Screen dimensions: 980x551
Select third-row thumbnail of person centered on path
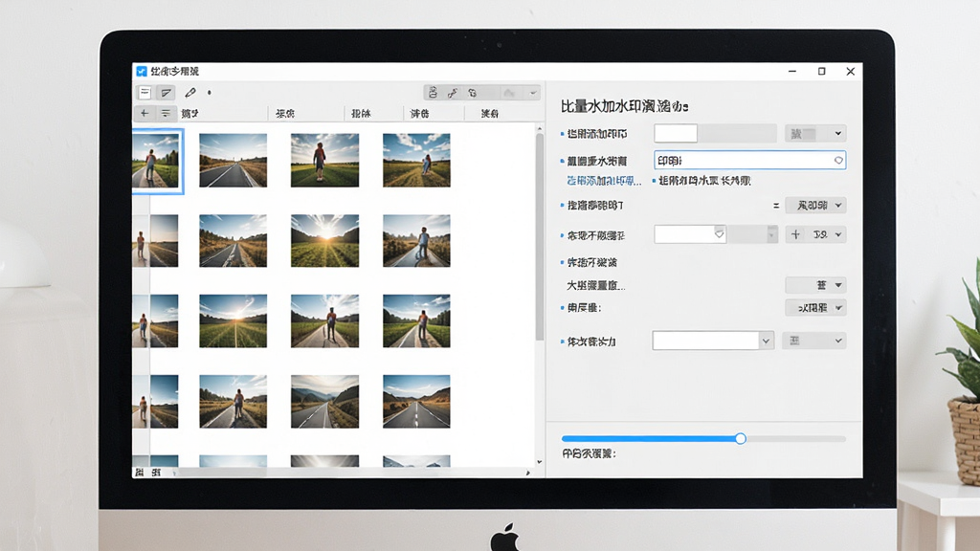(x=325, y=321)
